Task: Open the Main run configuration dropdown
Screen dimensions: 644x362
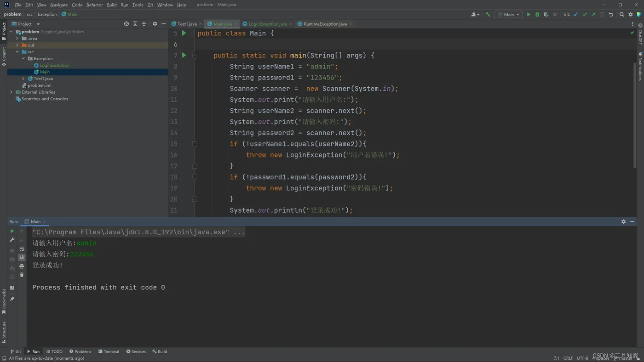Action: coord(508,14)
